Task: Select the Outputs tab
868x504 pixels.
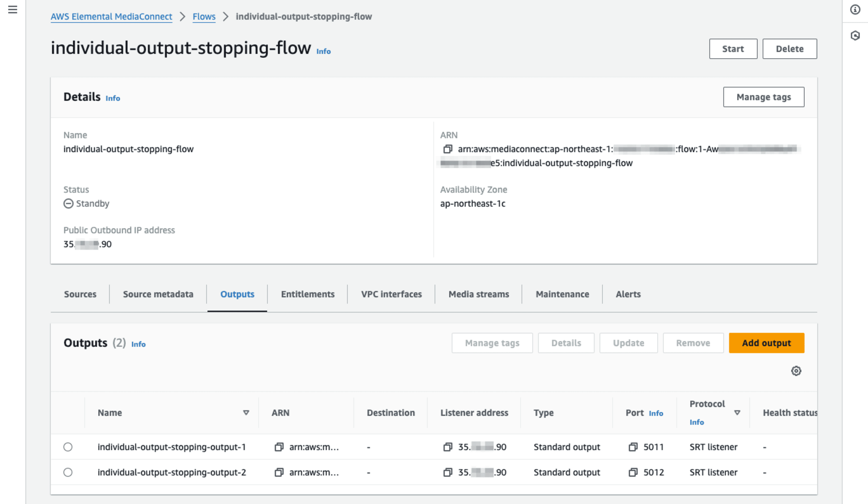Action: coord(237,294)
